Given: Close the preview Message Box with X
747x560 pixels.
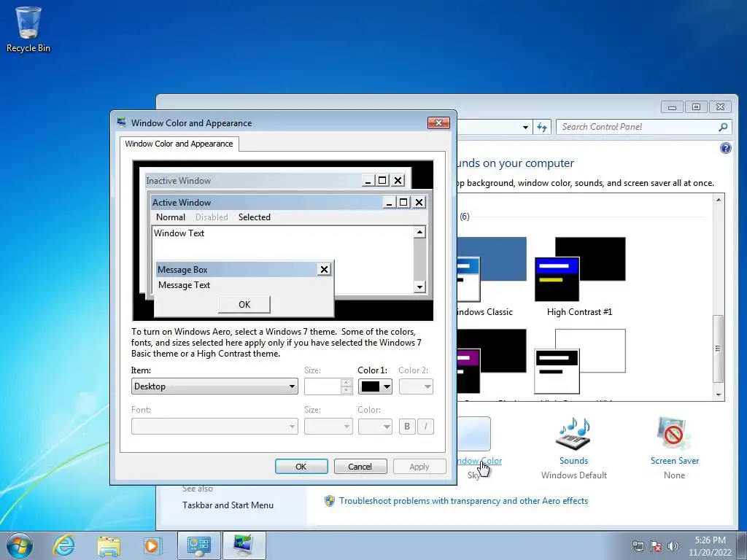Looking at the screenshot, I should coord(324,270).
